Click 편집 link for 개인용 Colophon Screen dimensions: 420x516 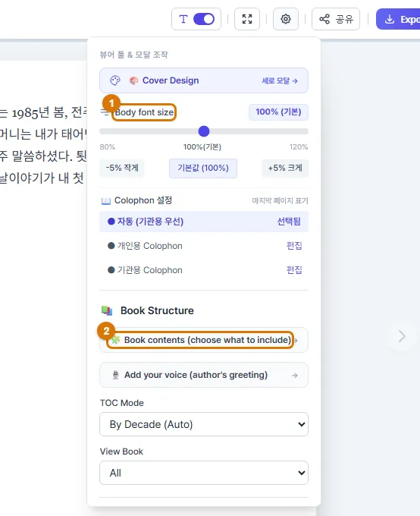[x=294, y=246]
